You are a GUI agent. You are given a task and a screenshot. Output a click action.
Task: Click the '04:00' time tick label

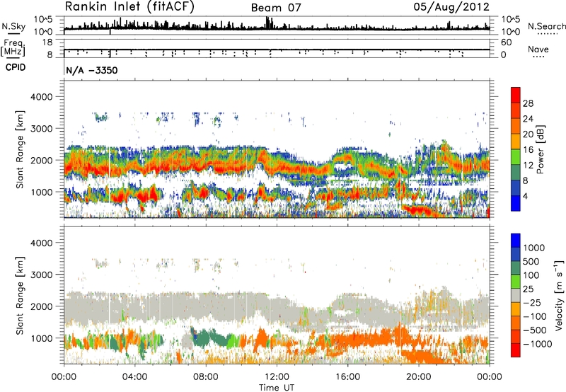(x=134, y=377)
